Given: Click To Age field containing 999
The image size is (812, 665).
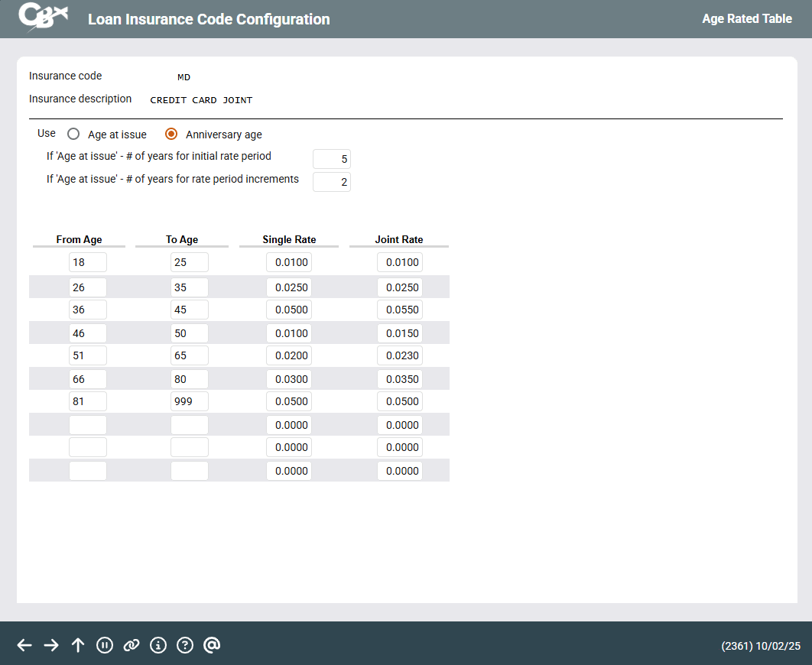Looking at the screenshot, I should pyautogui.click(x=190, y=401).
